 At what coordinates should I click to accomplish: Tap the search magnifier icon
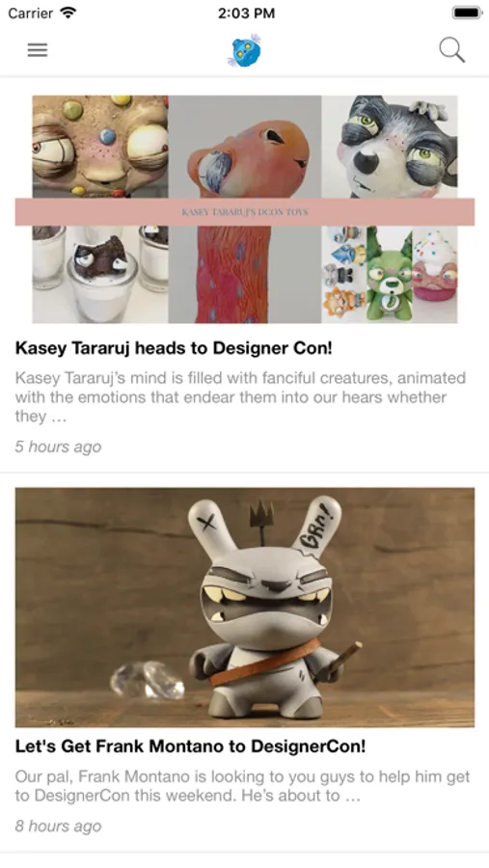(x=452, y=50)
